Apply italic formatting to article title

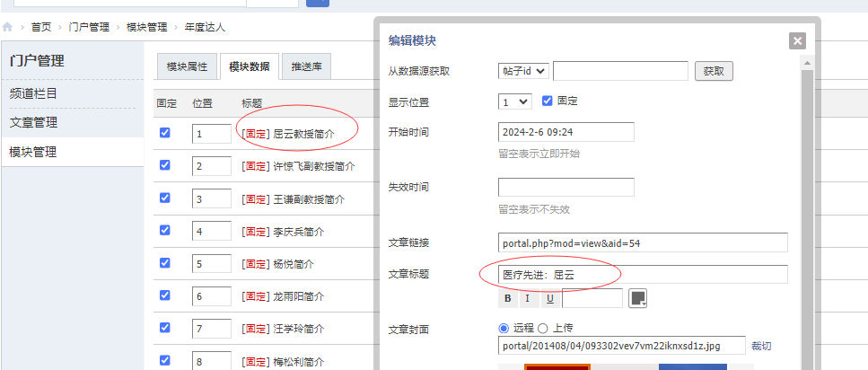[x=527, y=298]
